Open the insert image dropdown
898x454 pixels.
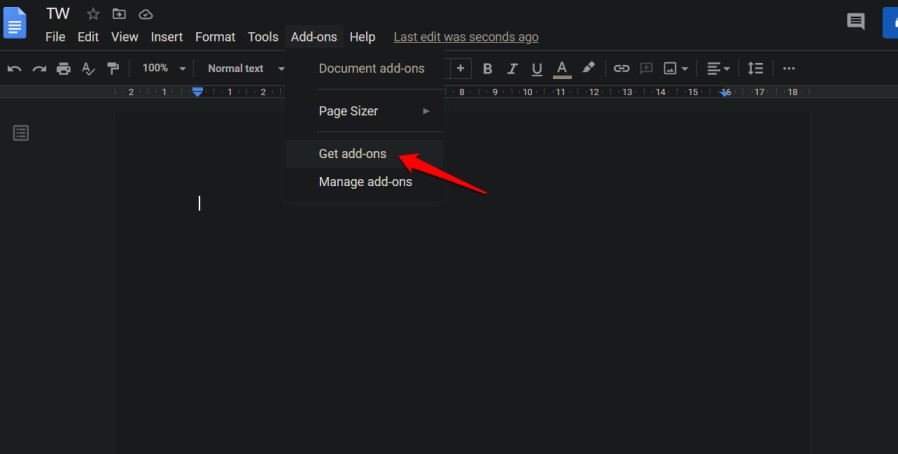(x=676, y=69)
